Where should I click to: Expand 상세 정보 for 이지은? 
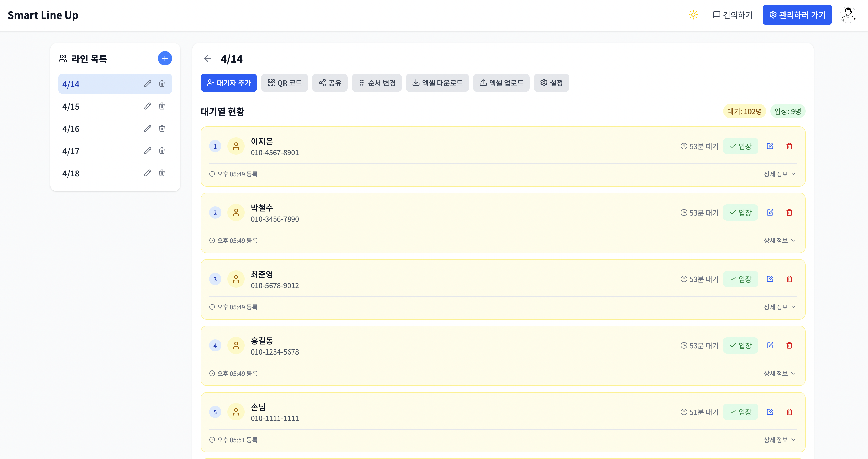(779, 174)
